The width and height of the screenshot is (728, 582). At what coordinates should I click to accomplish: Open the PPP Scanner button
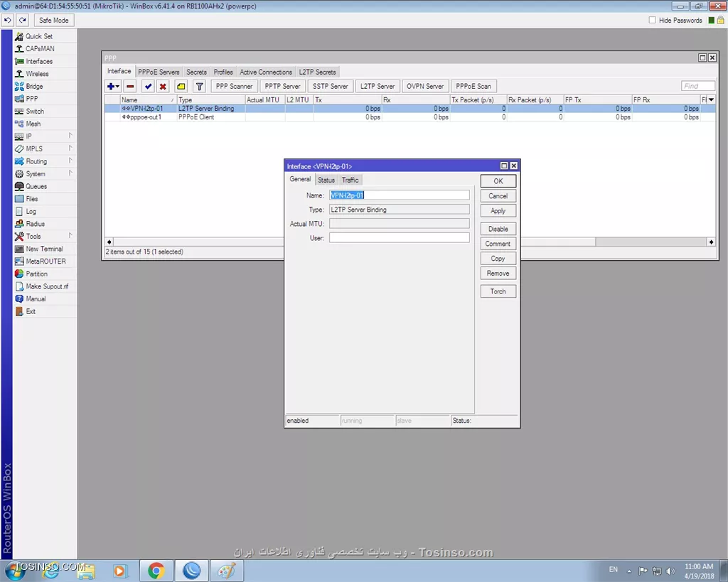click(x=234, y=86)
